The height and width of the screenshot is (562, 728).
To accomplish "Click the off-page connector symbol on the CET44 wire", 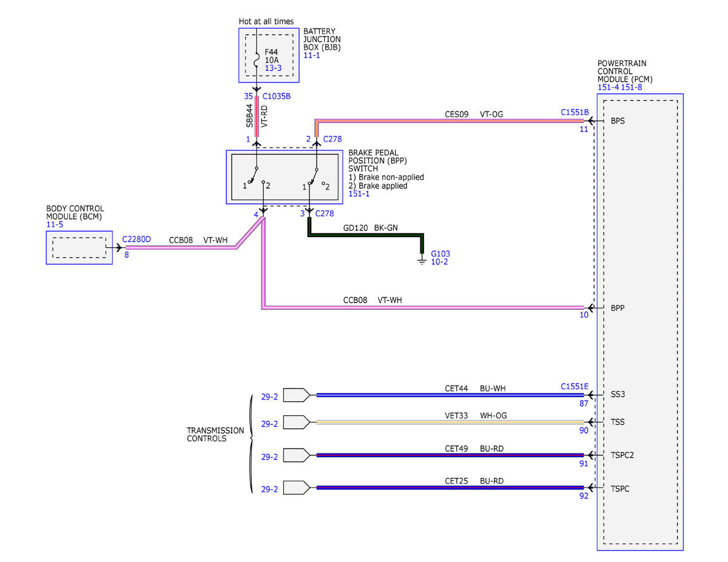I will (297, 395).
